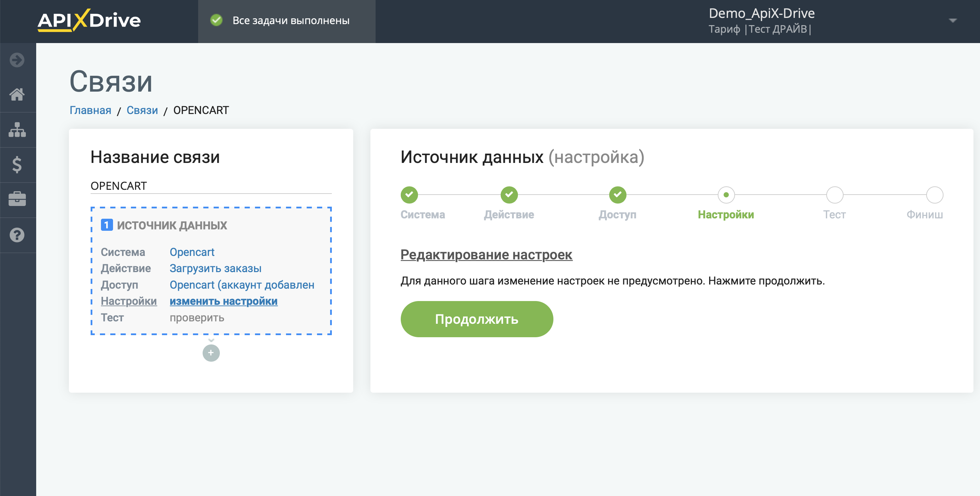Open the help question mark icon

click(x=17, y=235)
